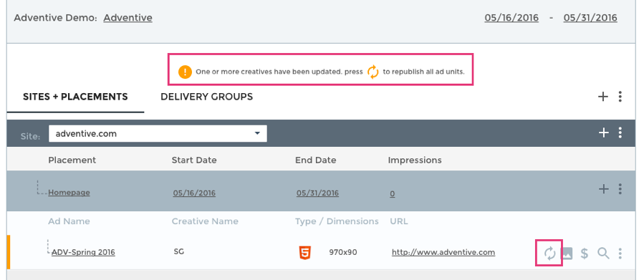
Task: Edit Homepage end date 05/31/2016
Action: click(317, 193)
